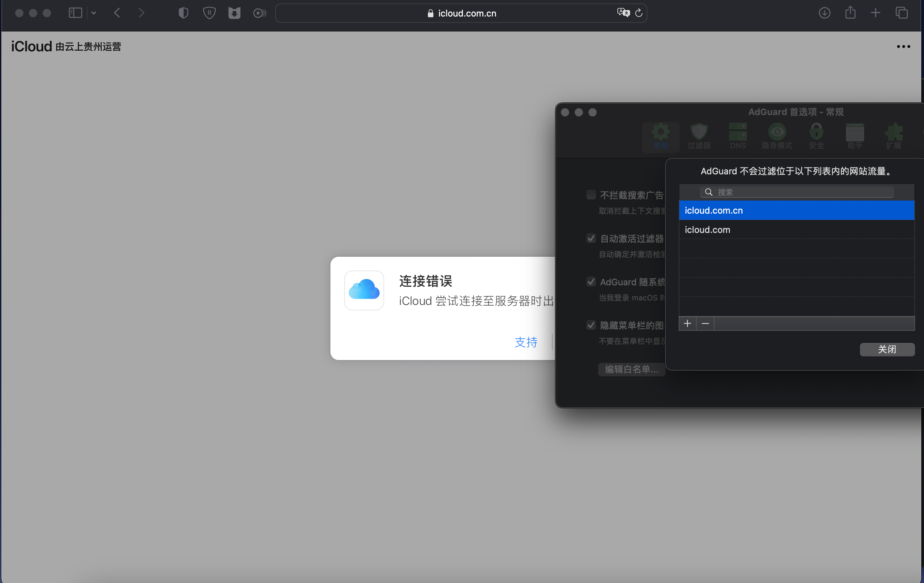
Task: Switch to AdGuard 助手 tab
Action: (x=855, y=137)
